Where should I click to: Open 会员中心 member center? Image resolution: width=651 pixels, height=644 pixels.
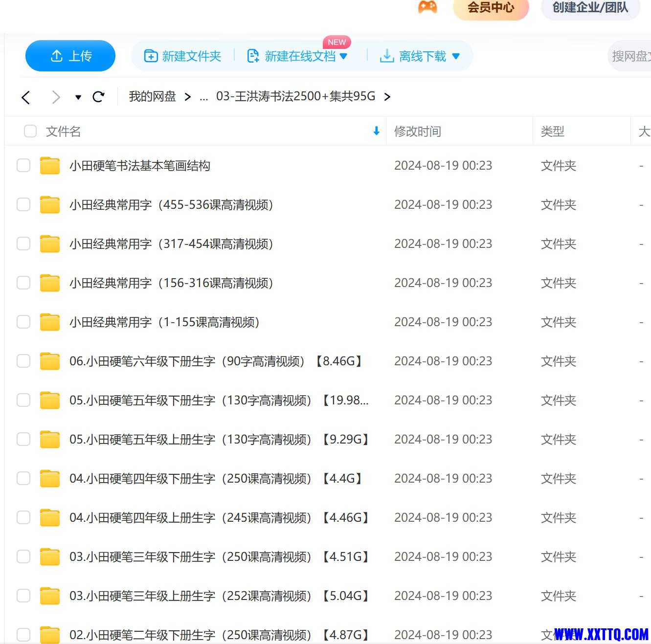tap(491, 8)
